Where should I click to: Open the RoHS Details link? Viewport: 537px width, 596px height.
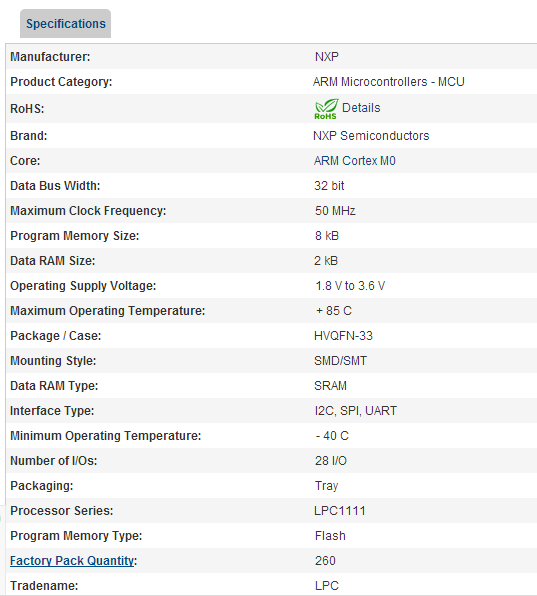pos(361,108)
